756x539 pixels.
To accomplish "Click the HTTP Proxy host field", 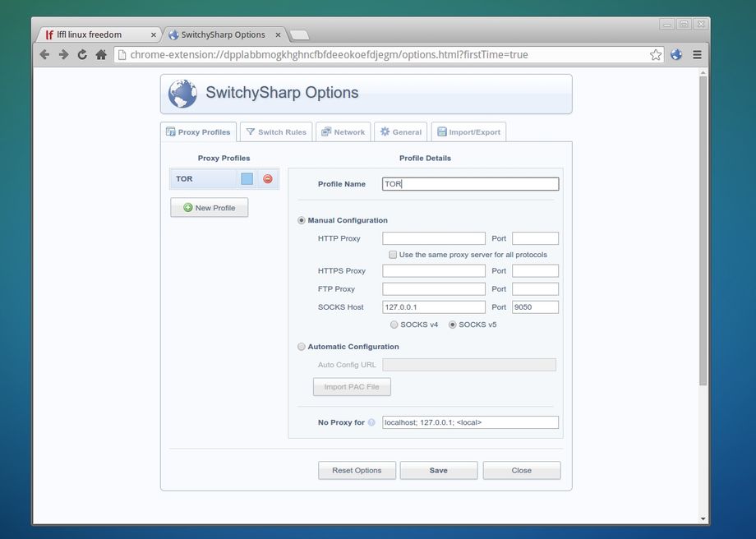I will (434, 238).
